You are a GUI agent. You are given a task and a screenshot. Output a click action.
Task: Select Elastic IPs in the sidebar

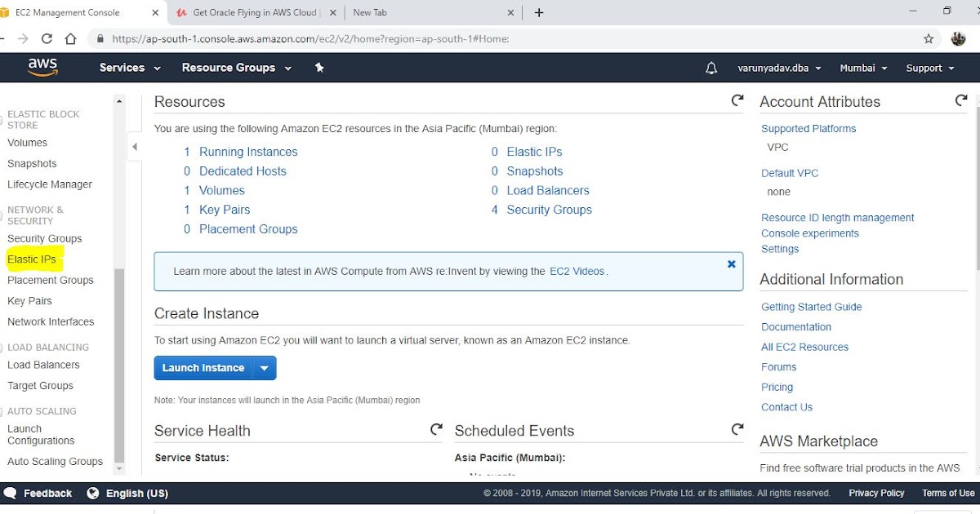[31, 259]
